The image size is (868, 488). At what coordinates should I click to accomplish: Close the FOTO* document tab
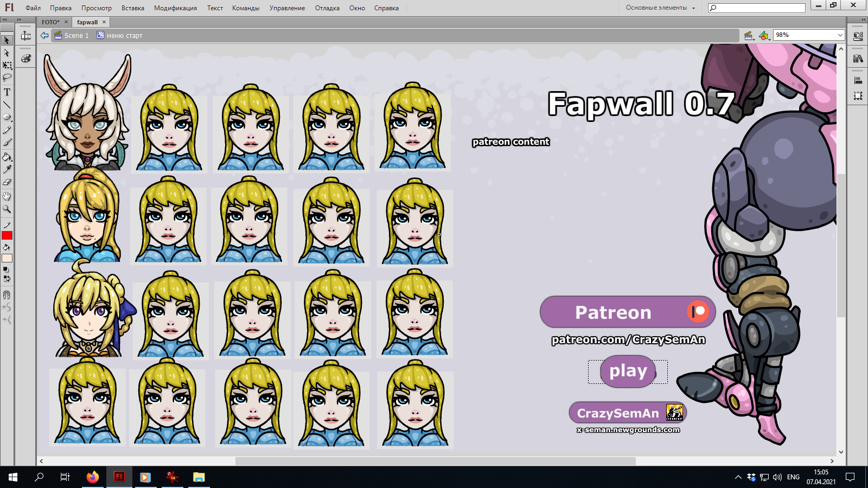(x=66, y=22)
